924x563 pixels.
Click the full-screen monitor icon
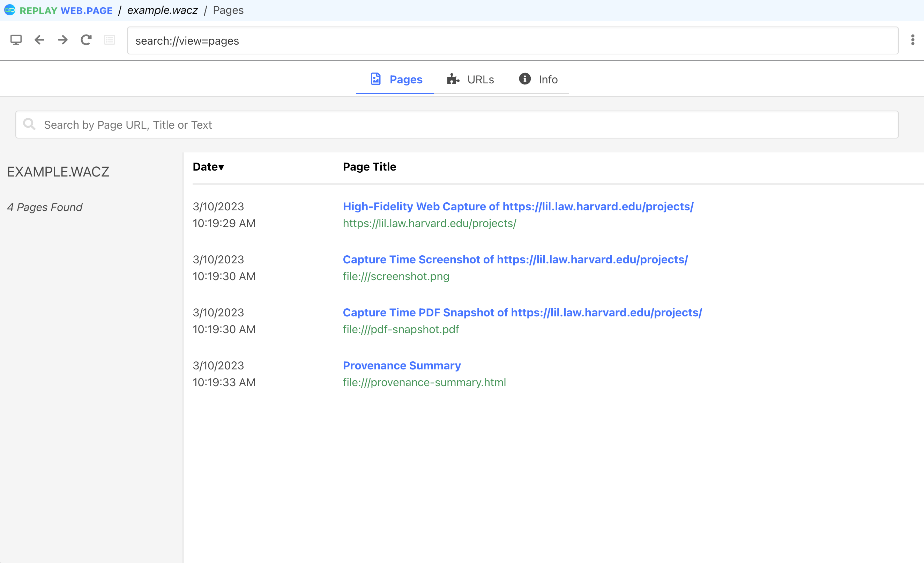coord(16,40)
